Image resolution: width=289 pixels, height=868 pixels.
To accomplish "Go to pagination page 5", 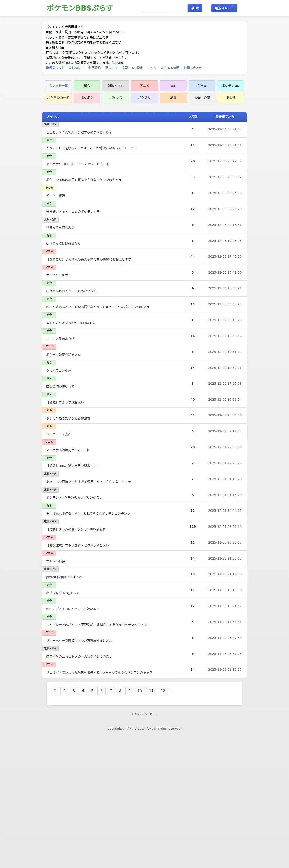I will [x=92, y=691].
